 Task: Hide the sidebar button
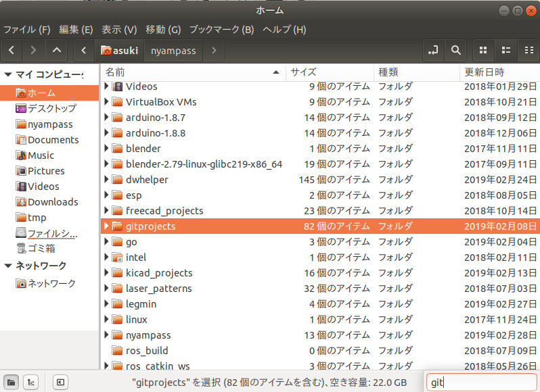[60, 382]
